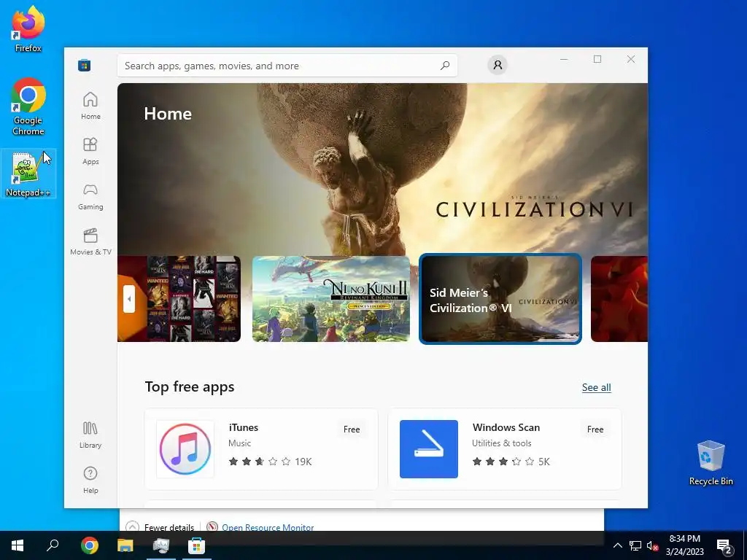This screenshot has width=747, height=560.
Task: Click Free button on Windows Scan card
Action: point(595,429)
